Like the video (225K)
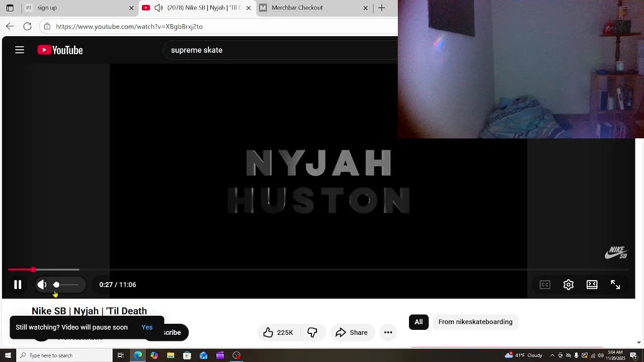This screenshot has width=644, height=362. (279, 332)
